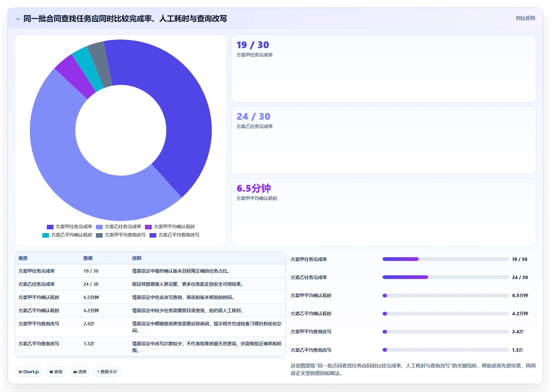551x392 pixels.
Task: Click table value 6.5分钟
Action: coord(91,297)
